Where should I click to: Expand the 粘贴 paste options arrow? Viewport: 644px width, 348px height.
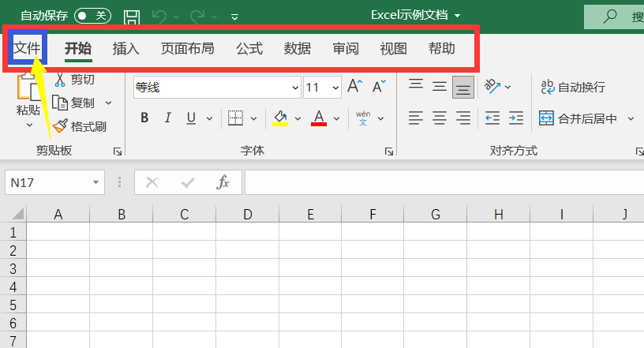coord(29,125)
